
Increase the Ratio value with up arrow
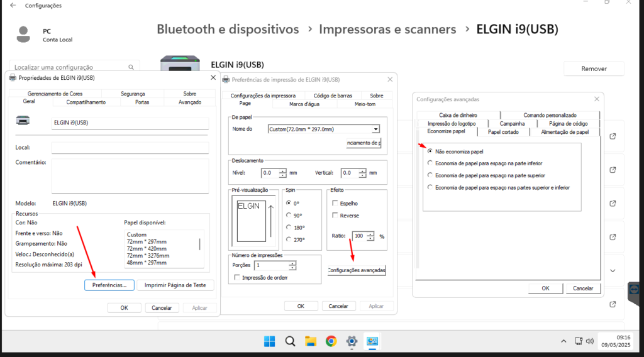370,234
